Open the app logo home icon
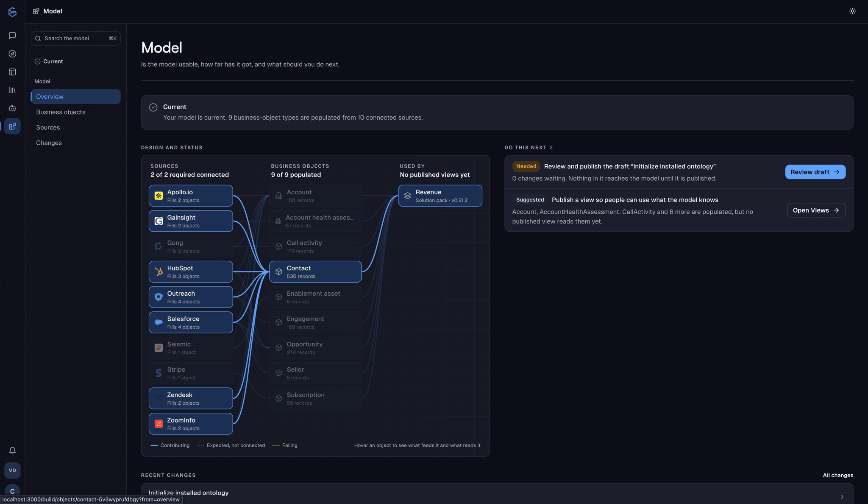Viewport: 868px width, 504px height. [12, 12]
